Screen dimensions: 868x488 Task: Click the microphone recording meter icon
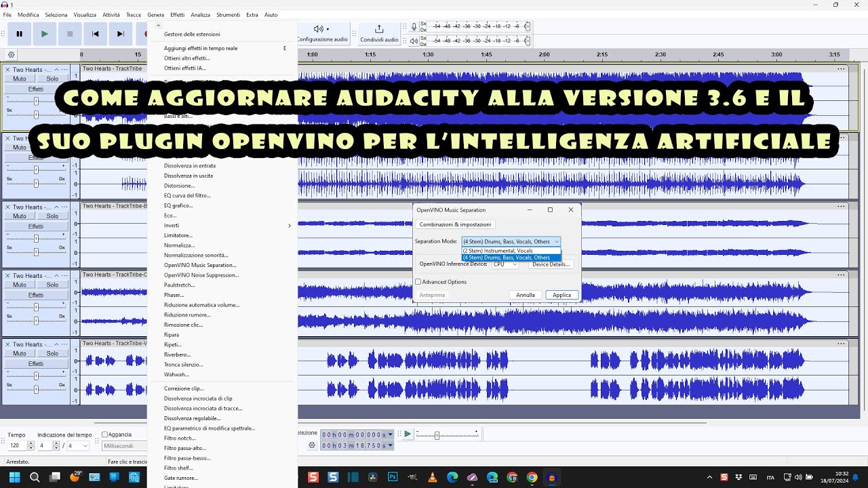pos(414,27)
